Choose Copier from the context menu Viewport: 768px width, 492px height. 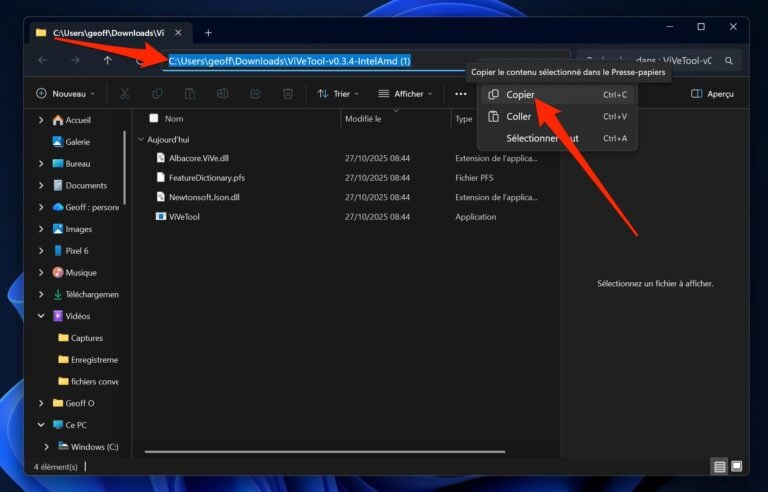pos(520,95)
